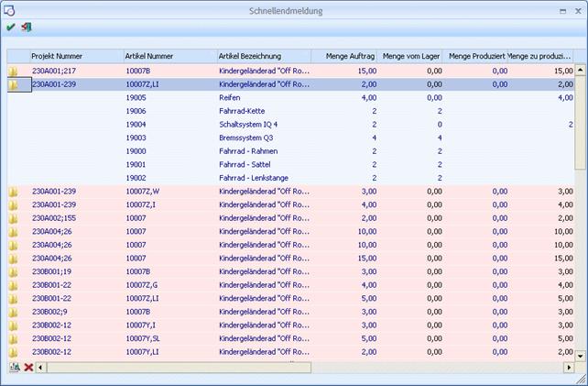The image size is (588, 386).
Task: Click the horizontal scrollbar right arrow
Action: coord(568,368)
